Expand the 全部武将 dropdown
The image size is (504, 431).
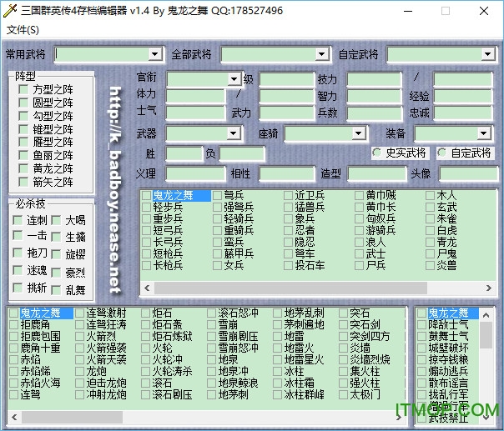click(x=321, y=54)
